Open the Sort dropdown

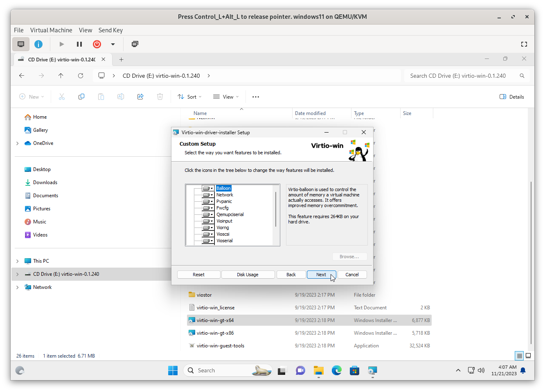point(189,97)
